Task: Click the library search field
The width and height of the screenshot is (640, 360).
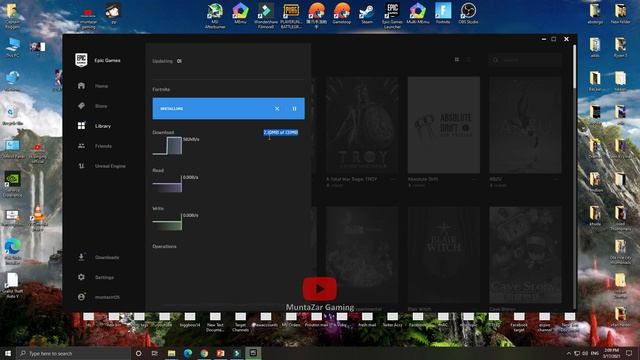Action: tap(525, 60)
